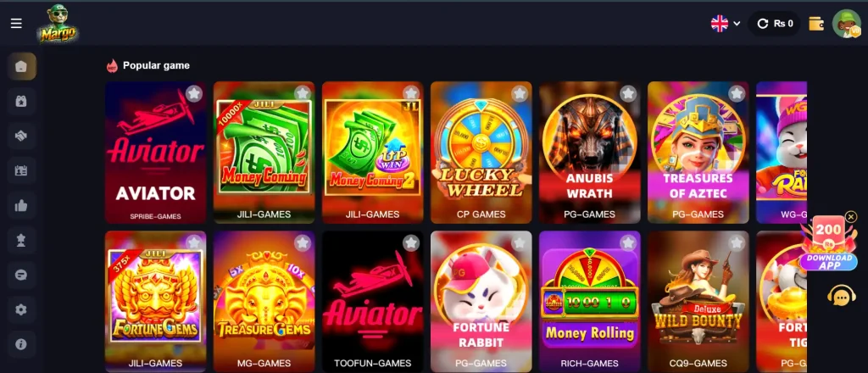Open the live chat support icon
Image resolution: width=868 pixels, height=373 pixels.
point(842,298)
